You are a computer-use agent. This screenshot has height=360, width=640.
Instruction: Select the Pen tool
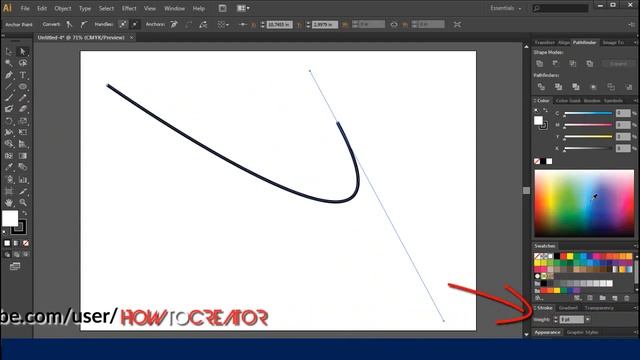(9, 75)
